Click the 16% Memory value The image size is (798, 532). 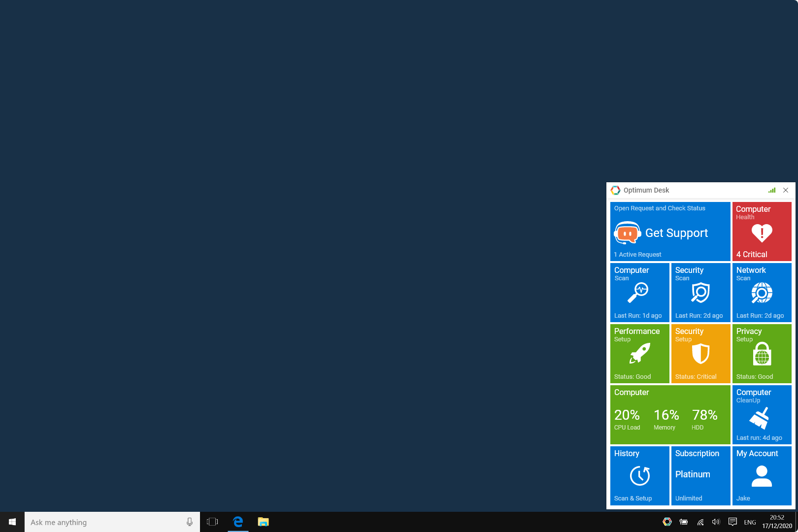(666, 415)
